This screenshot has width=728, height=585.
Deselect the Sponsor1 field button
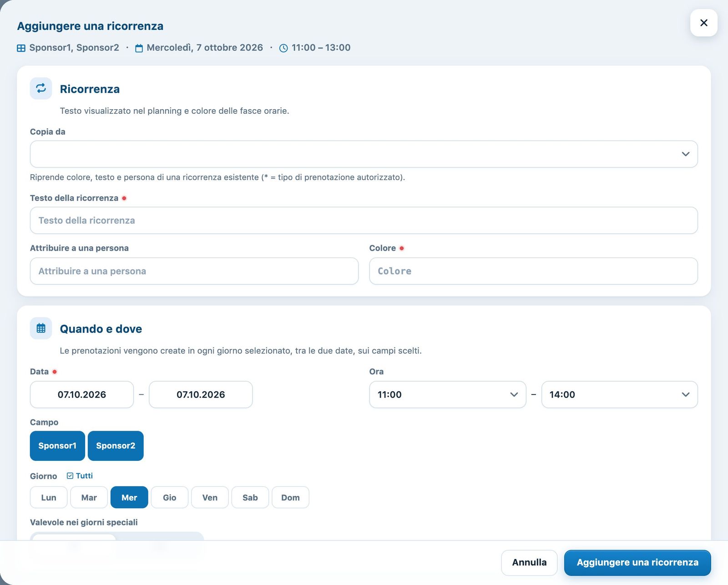(x=57, y=446)
